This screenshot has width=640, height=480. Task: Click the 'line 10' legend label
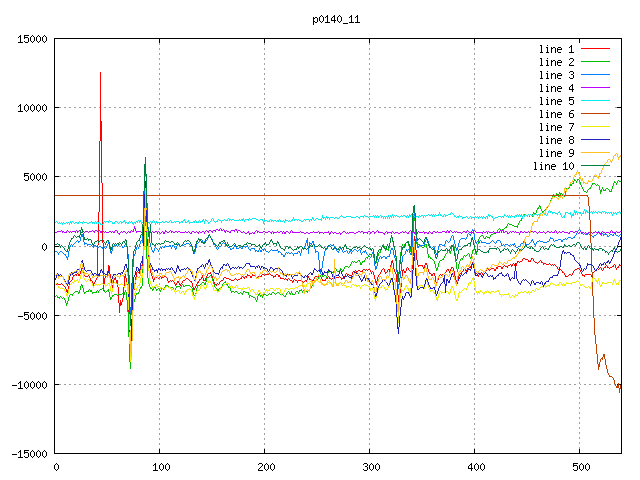tap(553, 166)
